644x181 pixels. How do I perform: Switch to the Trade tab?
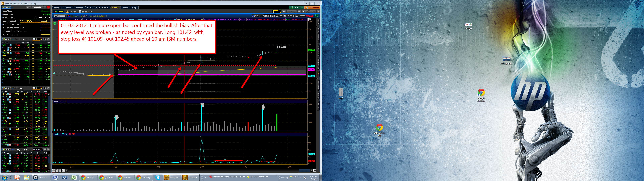(68, 8)
